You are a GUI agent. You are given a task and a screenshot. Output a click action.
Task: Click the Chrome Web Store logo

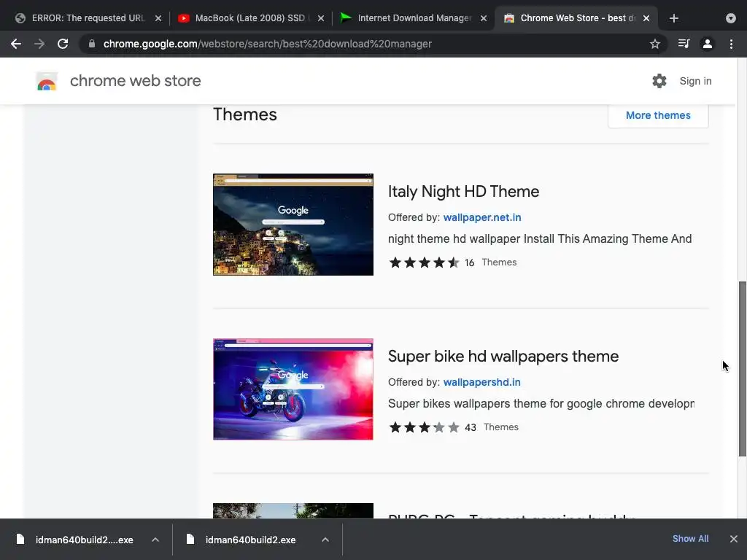coord(47,82)
